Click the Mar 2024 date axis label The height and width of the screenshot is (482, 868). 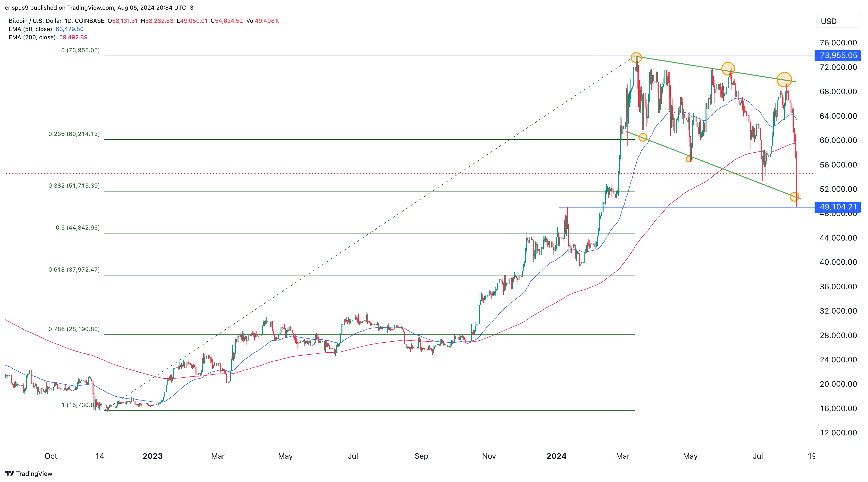point(623,456)
